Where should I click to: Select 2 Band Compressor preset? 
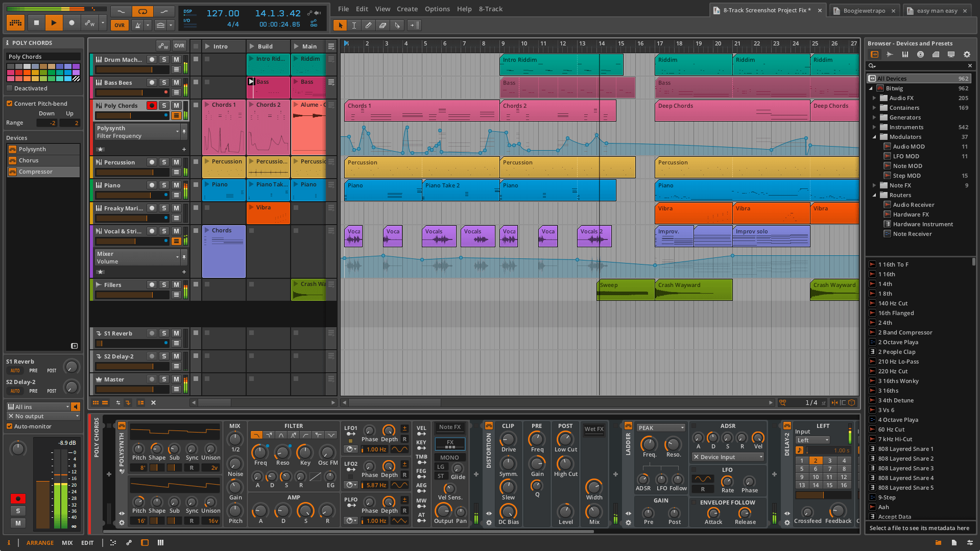tap(905, 332)
